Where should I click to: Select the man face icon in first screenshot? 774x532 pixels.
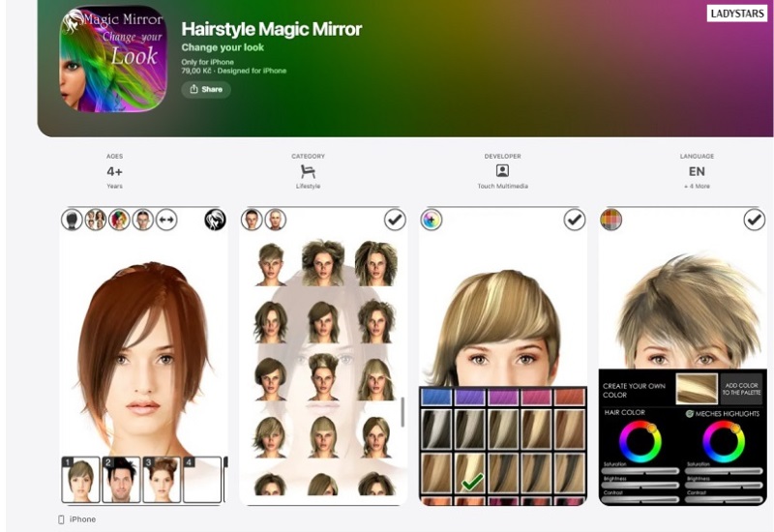143,220
